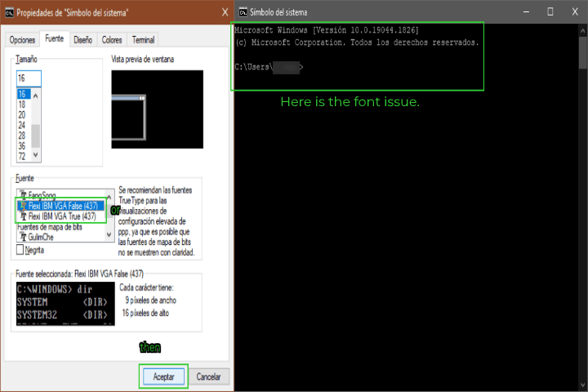Click the selected font sample preview
588x392 pixels.
click(65, 304)
